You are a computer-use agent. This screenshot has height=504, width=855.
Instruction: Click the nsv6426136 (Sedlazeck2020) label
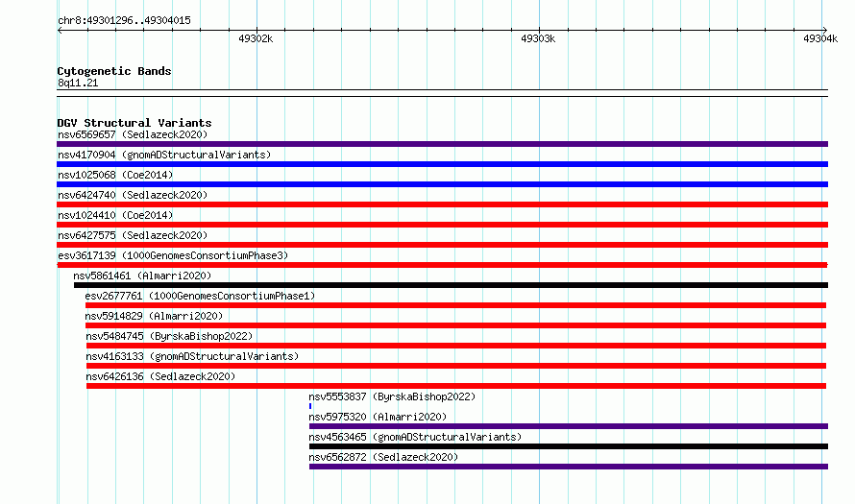[x=160, y=376]
